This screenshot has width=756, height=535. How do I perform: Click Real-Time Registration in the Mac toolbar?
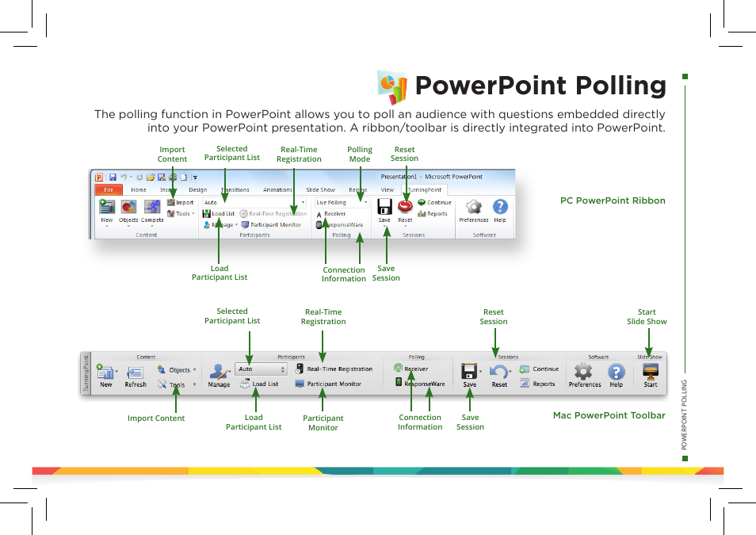click(334, 369)
